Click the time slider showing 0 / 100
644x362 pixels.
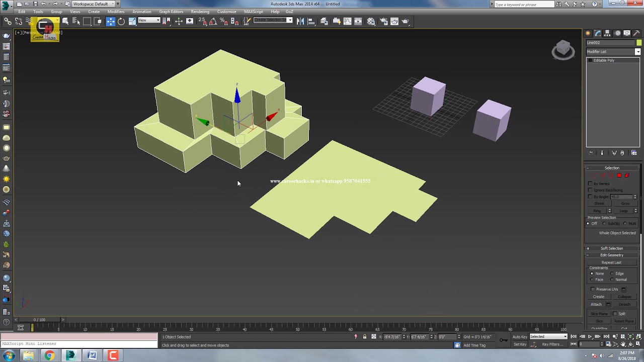(x=39, y=320)
